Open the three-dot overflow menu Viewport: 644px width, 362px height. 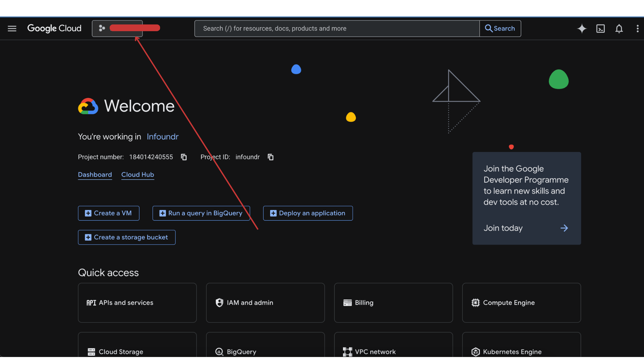(638, 28)
